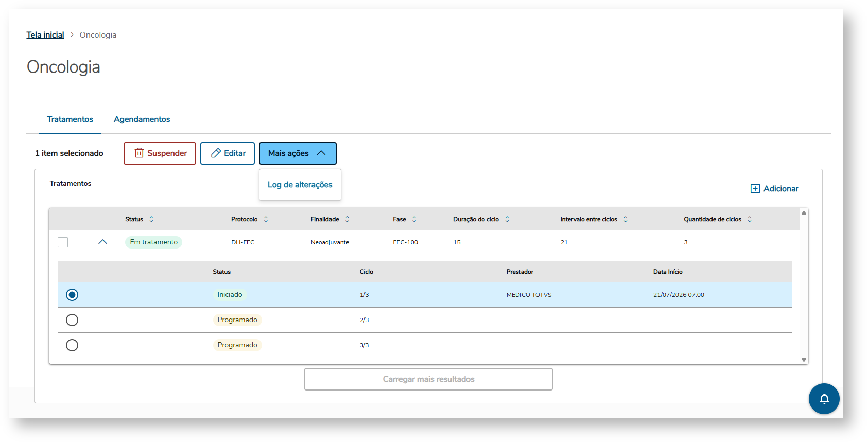The height and width of the screenshot is (443, 868).
Task: Sort by Finalidade column arrows
Action: [x=347, y=219]
